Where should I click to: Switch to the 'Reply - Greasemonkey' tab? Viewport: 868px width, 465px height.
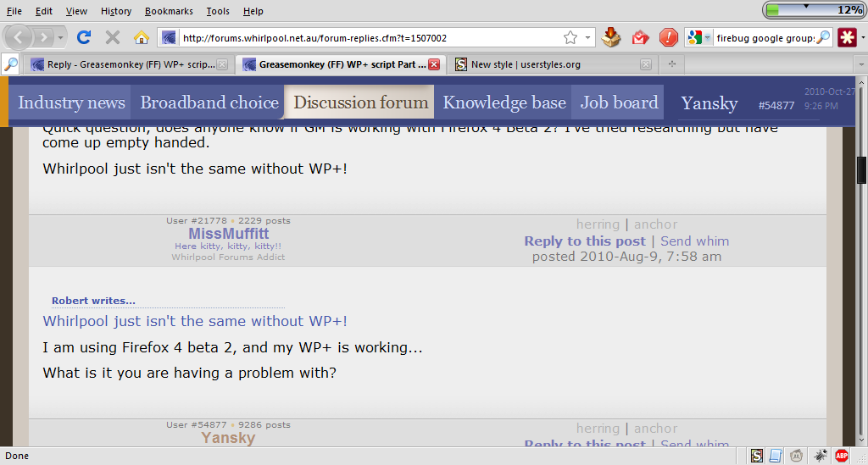pos(129,64)
